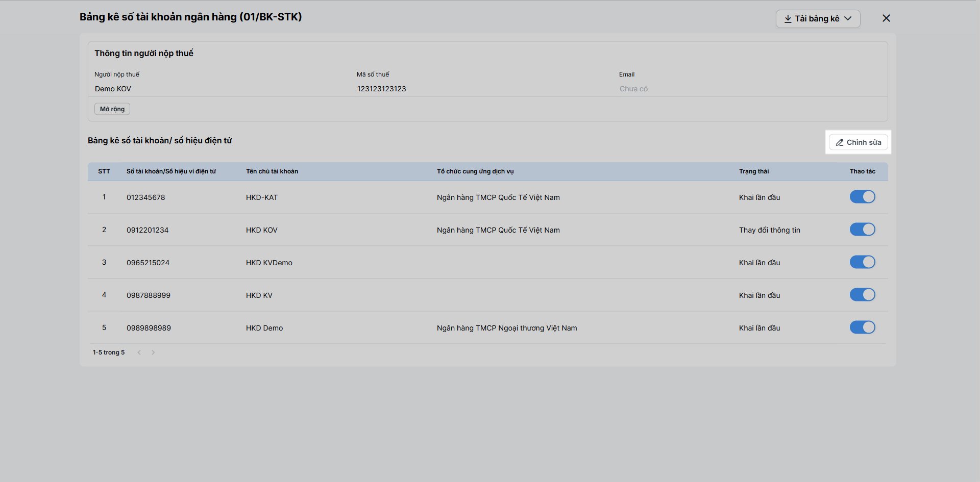Go to next page arrow in pagination
The width and height of the screenshot is (980, 482).
tap(153, 352)
